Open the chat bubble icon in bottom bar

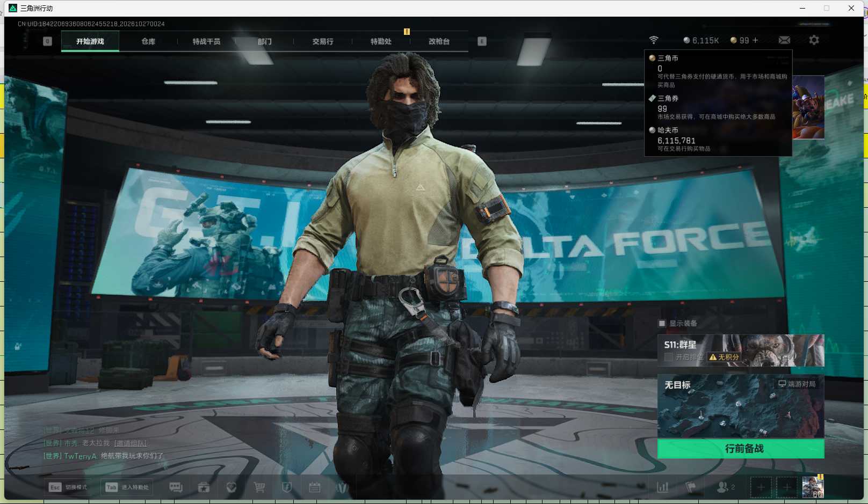pos(176,487)
